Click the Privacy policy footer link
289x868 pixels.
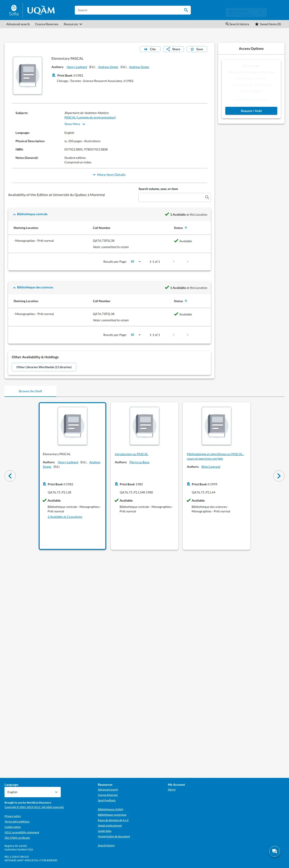pyautogui.click(x=13, y=816)
